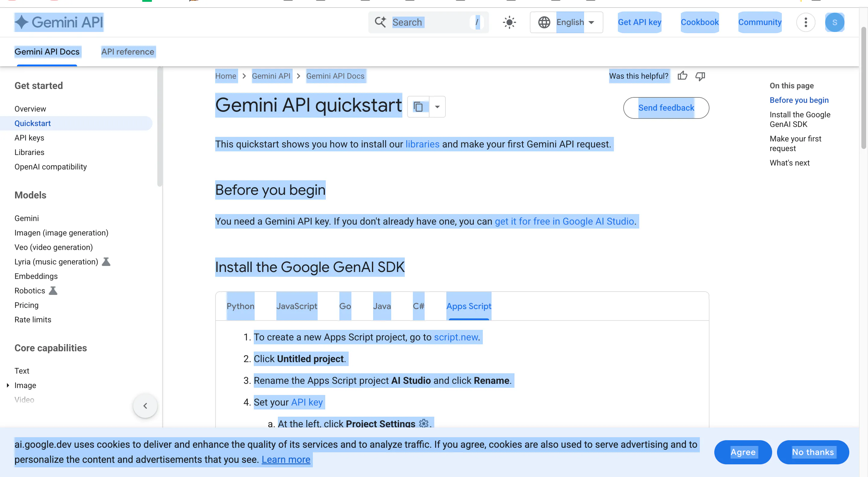The image size is (868, 477).
Task: Click the search magnifier icon
Action: point(380,22)
